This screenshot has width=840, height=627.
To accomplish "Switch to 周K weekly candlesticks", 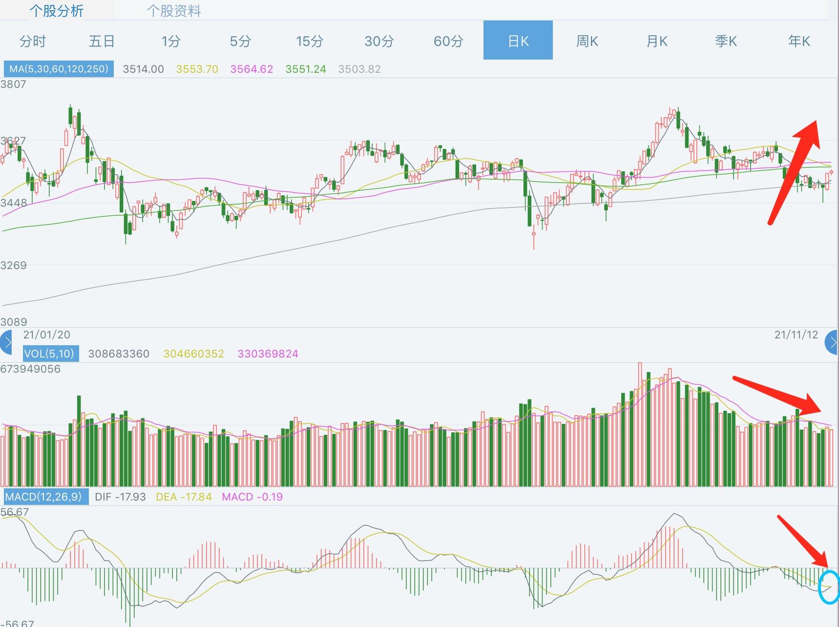I will coord(588,41).
